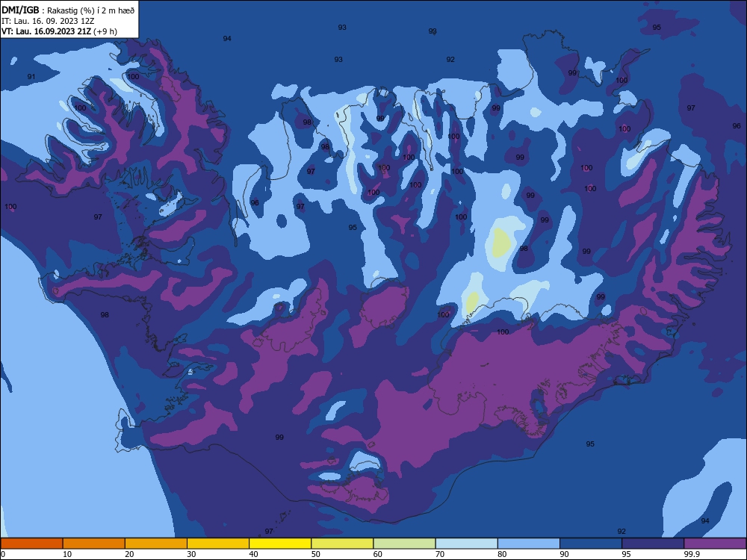Pick the golden 30–40 legend swatch
The height and width of the screenshot is (560, 747).
click(x=218, y=544)
